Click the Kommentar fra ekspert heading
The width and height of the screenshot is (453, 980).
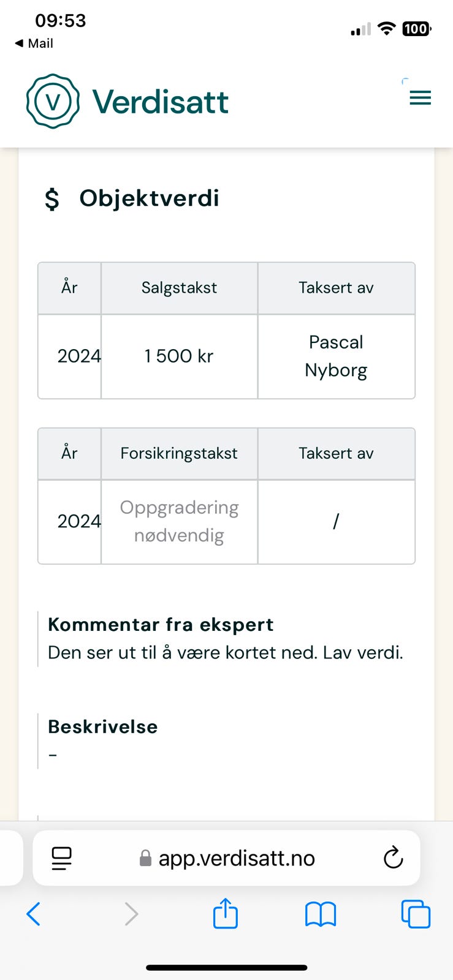coord(161,624)
